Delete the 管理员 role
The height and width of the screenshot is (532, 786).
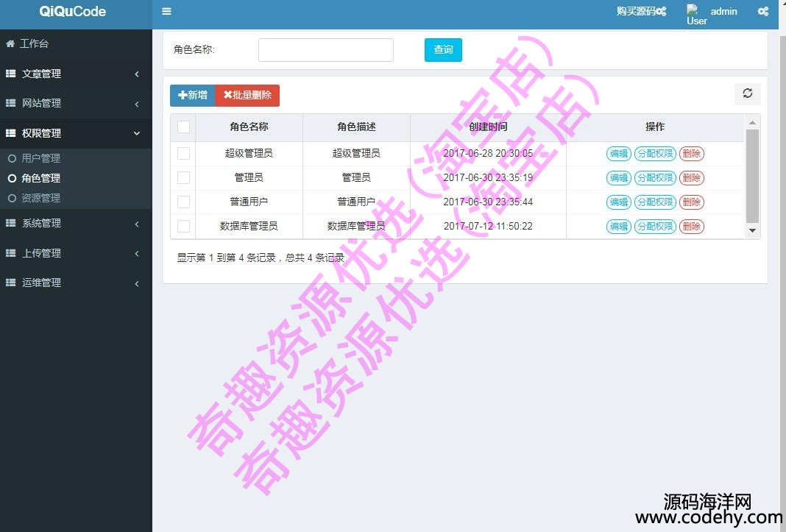click(x=692, y=177)
